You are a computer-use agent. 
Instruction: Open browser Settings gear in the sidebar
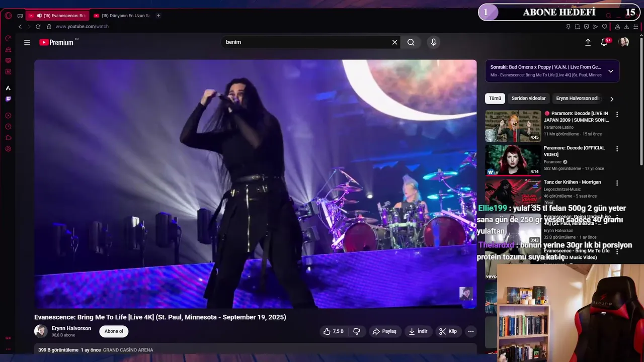click(x=8, y=149)
